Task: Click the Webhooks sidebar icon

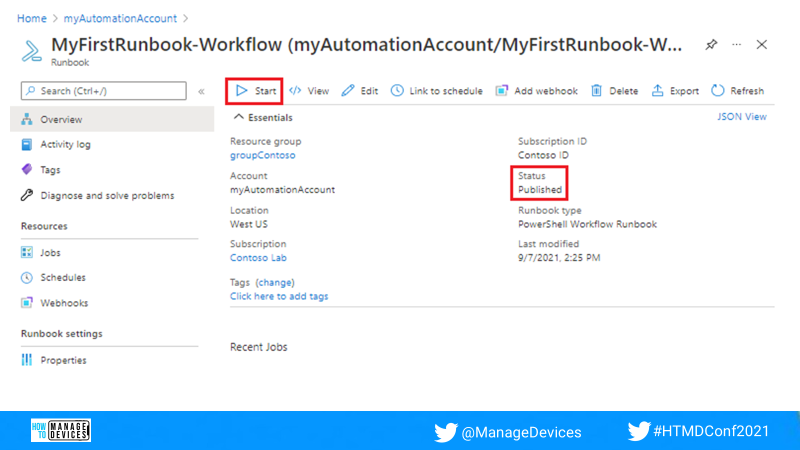Action: tap(27, 303)
